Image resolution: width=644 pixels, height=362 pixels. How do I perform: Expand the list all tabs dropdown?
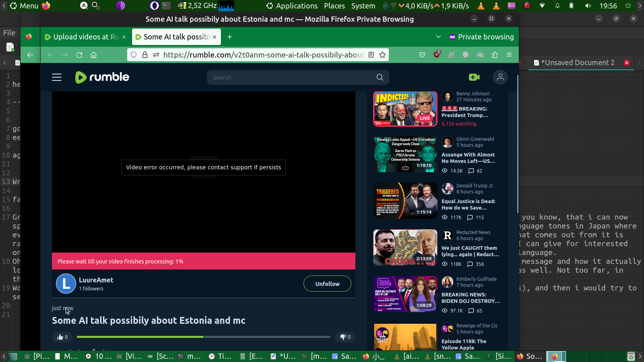point(438,37)
